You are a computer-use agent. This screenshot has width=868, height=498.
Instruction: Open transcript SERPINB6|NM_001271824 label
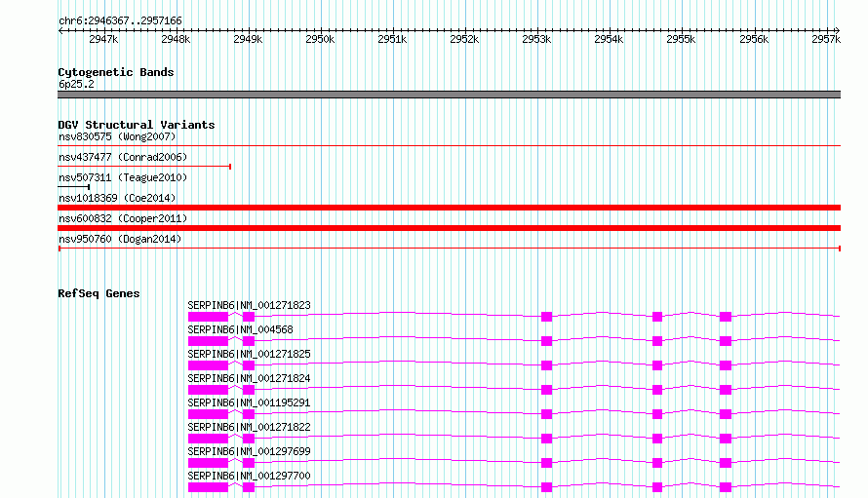tap(249, 378)
